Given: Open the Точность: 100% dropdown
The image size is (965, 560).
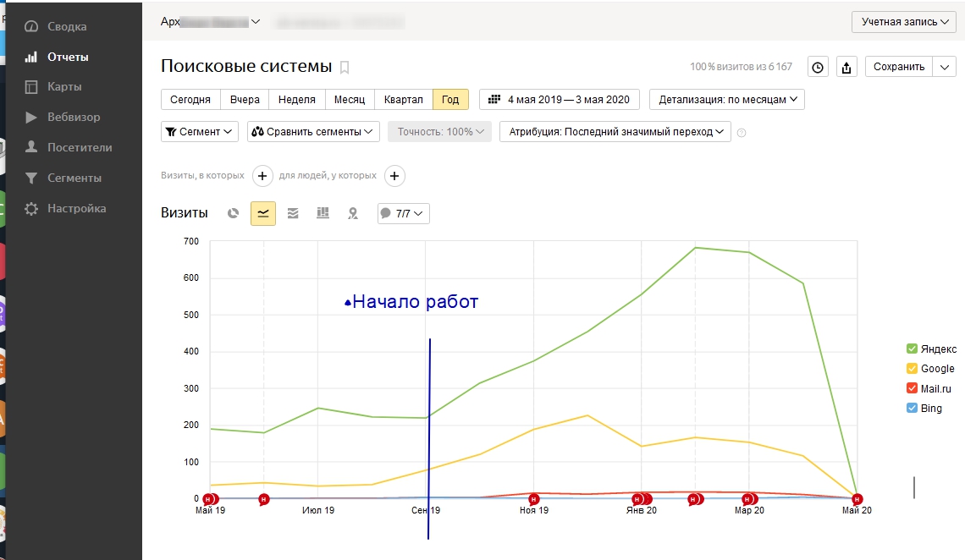Looking at the screenshot, I should click(x=439, y=132).
